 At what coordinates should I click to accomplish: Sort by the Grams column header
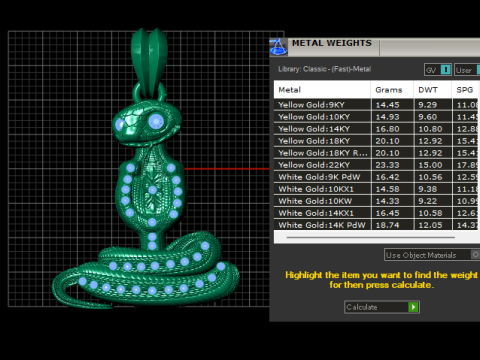(392, 90)
